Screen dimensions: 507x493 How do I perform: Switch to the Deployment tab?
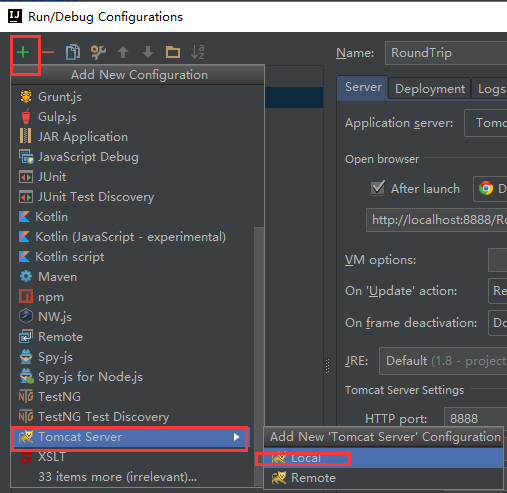coord(430,89)
